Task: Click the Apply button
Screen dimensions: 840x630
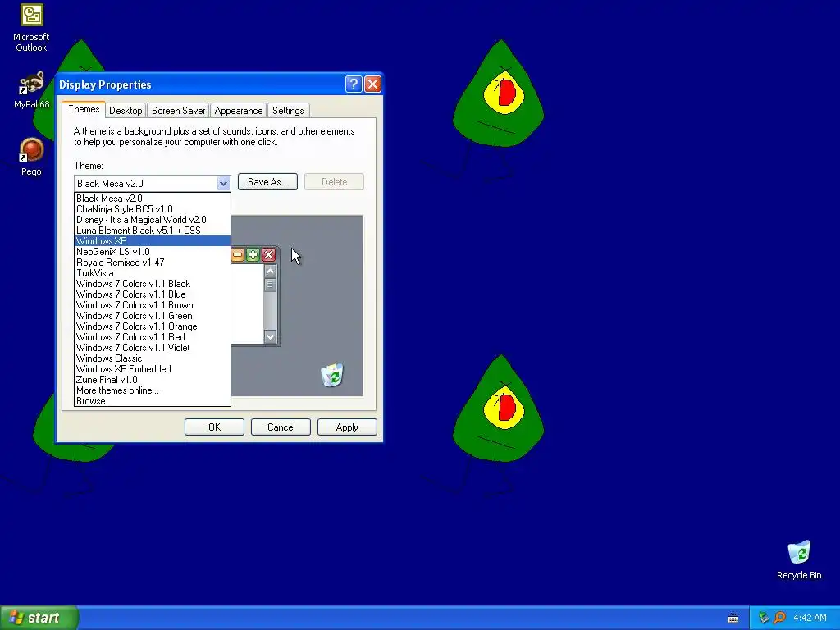Action: tap(347, 427)
